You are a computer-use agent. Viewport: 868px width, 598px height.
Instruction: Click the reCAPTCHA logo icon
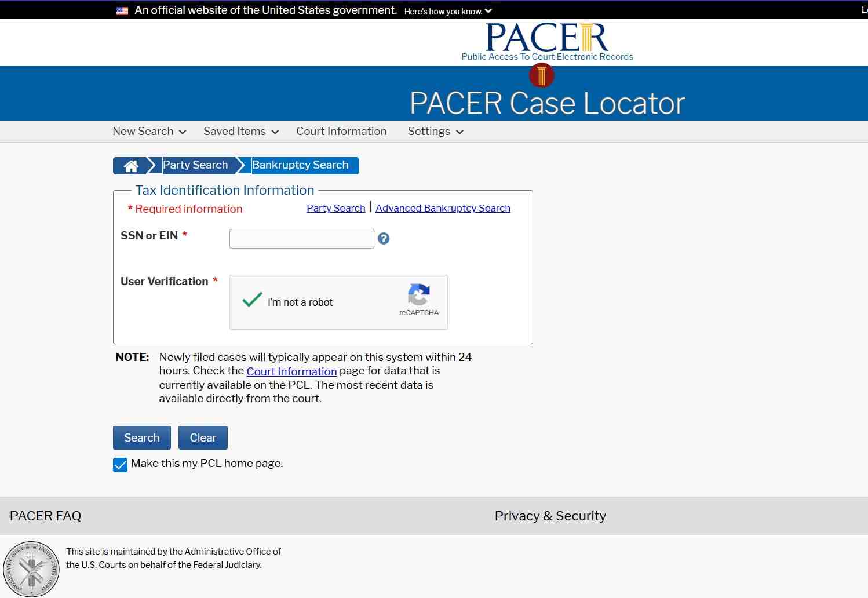419,294
